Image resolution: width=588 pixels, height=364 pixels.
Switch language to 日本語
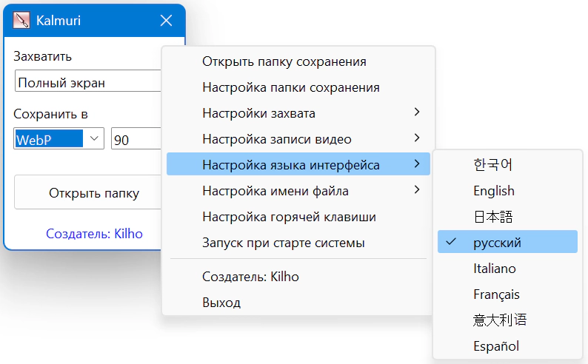coord(507,216)
